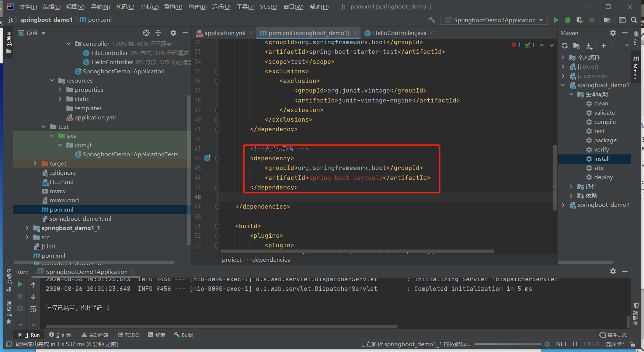Open the VCS(S) menu
Viewport: 644px width, 352px height.
pos(268,7)
